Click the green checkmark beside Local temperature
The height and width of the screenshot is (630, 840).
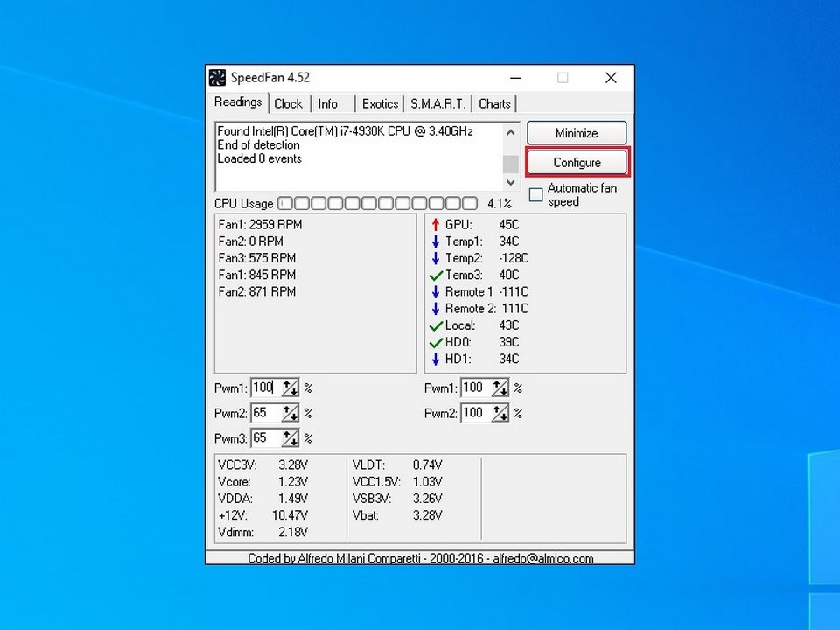(x=436, y=325)
